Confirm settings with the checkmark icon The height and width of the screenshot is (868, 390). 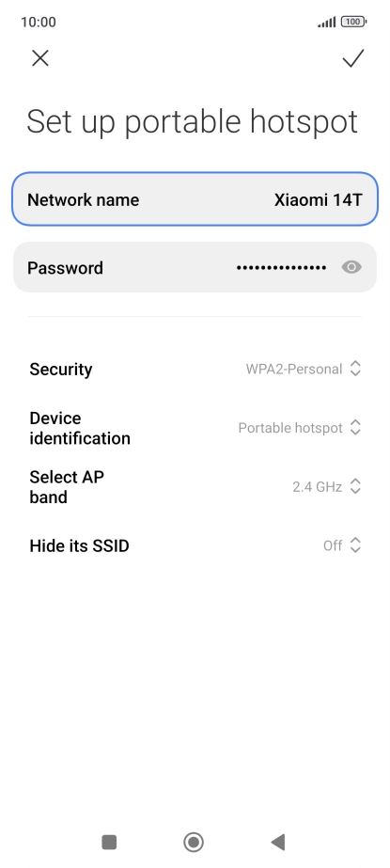tap(353, 58)
